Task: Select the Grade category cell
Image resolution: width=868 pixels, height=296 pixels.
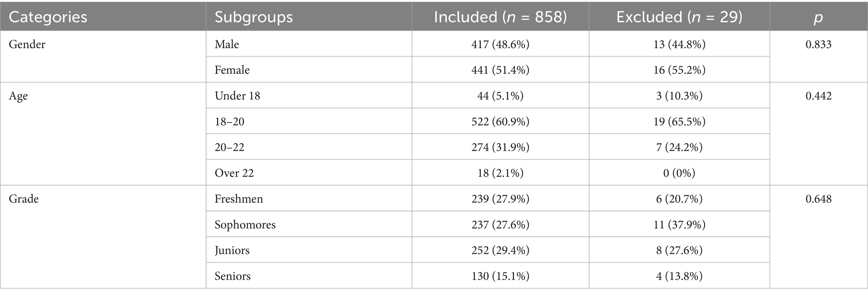Action: point(24,199)
